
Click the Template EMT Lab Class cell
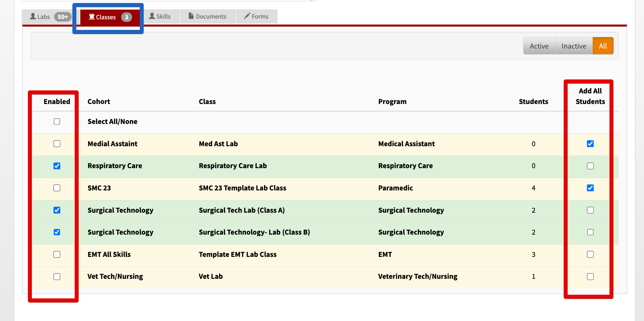coord(238,254)
